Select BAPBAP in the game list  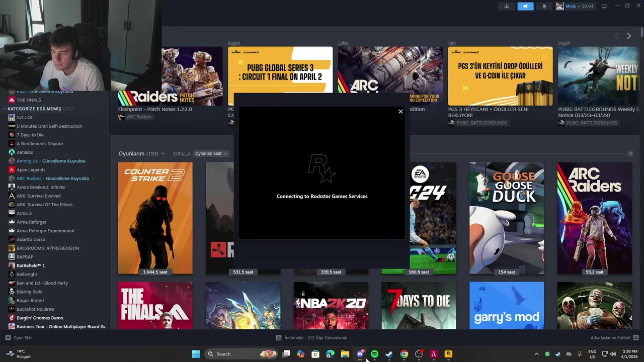coord(25,257)
